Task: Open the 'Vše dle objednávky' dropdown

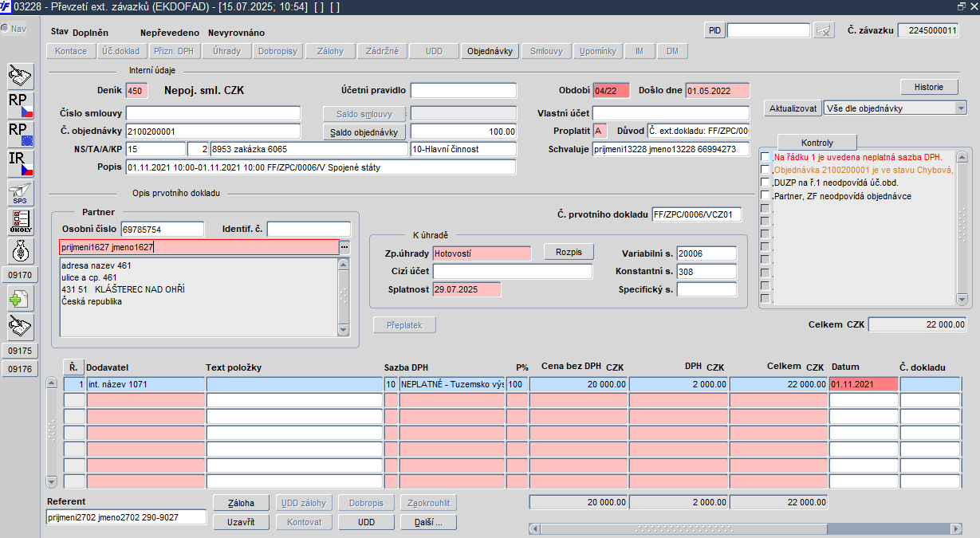Action: click(960, 108)
